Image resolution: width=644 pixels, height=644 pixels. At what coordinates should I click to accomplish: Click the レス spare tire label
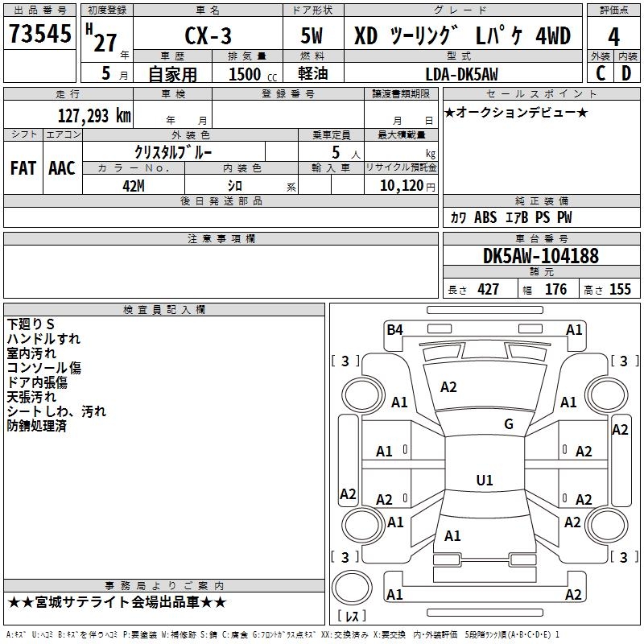[352, 616]
